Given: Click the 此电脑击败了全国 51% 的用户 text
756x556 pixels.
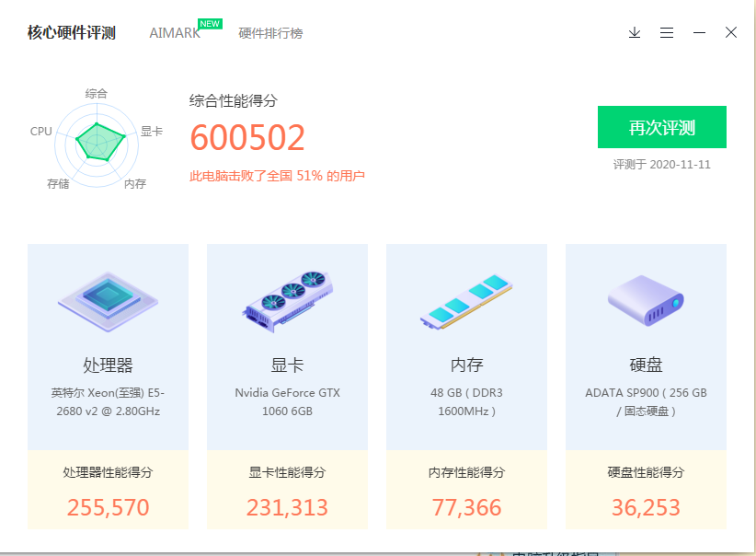Looking at the screenshot, I should [x=277, y=176].
